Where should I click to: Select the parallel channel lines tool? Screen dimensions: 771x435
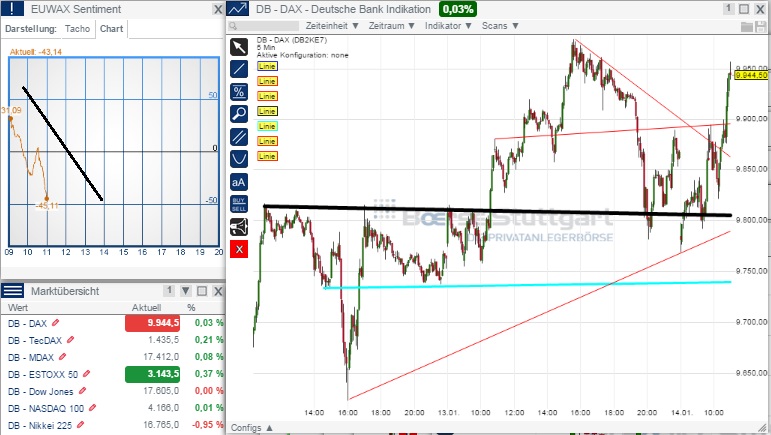(x=239, y=136)
